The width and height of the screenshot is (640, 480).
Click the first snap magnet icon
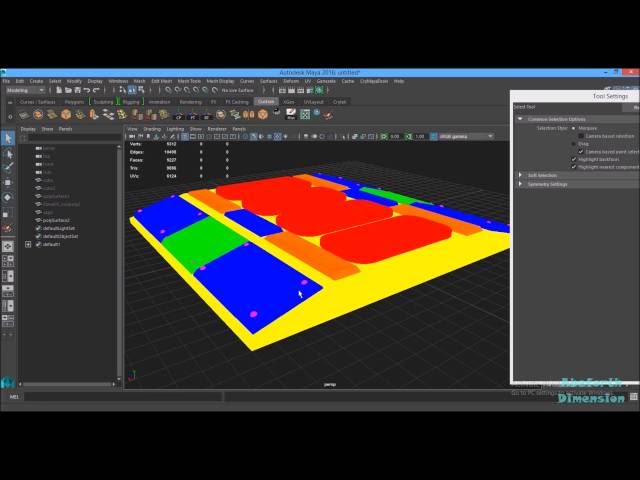(x=168, y=90)
